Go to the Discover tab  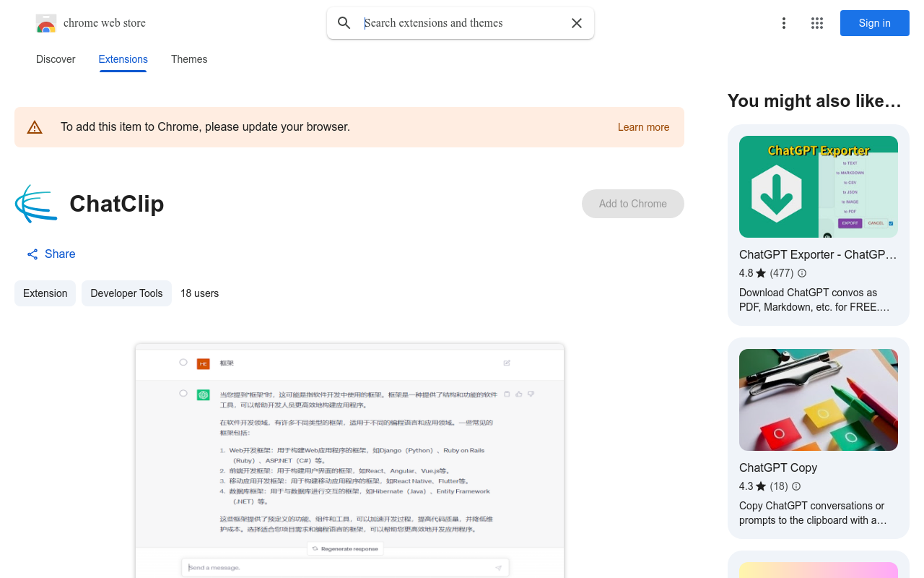(x=56, y=59)
